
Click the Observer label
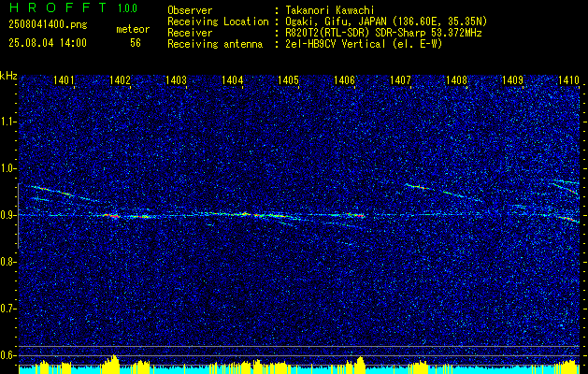tap(190, 10)
